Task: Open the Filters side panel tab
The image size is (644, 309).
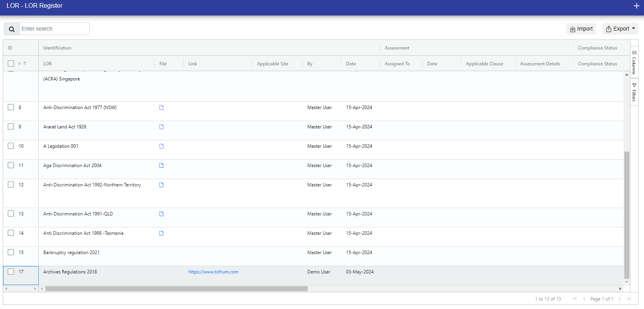Action: click(634, 92)
